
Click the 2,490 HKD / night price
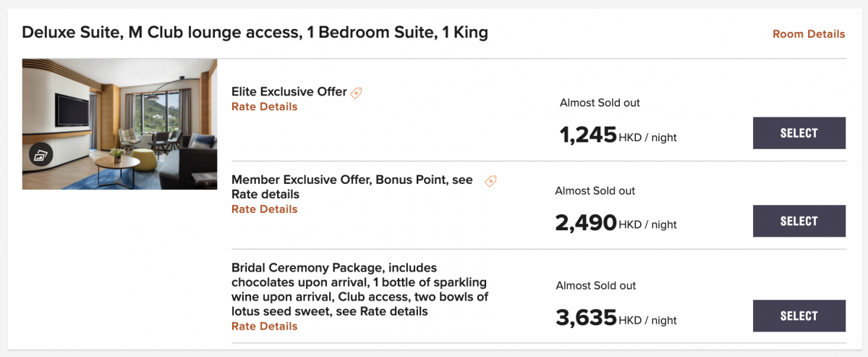pyautogui.click(x=616, y=223)
